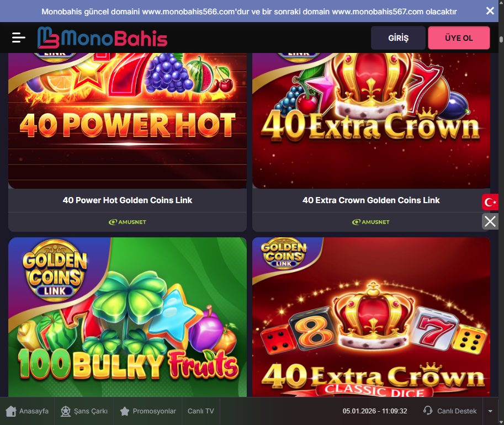Image resolution: width=504 pixels, height=425 pixels.
Task: Click the GİRİŞ login button
Action: [x=398, y=38]
